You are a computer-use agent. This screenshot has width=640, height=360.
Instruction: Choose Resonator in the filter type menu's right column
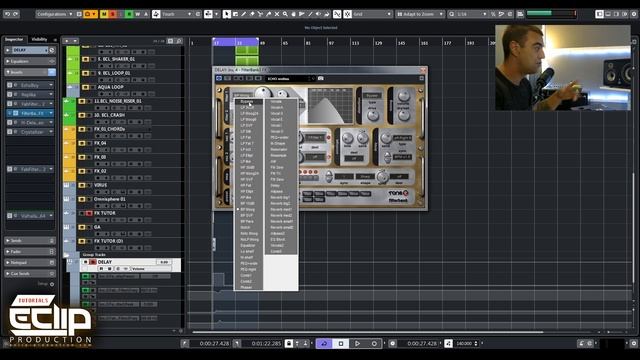279,149
